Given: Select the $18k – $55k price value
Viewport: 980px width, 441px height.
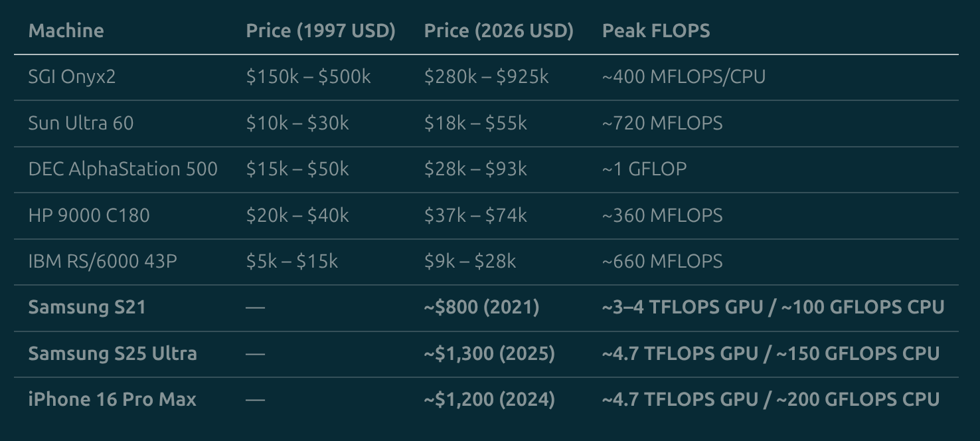Looking at the screenshot, I should 475,123.
